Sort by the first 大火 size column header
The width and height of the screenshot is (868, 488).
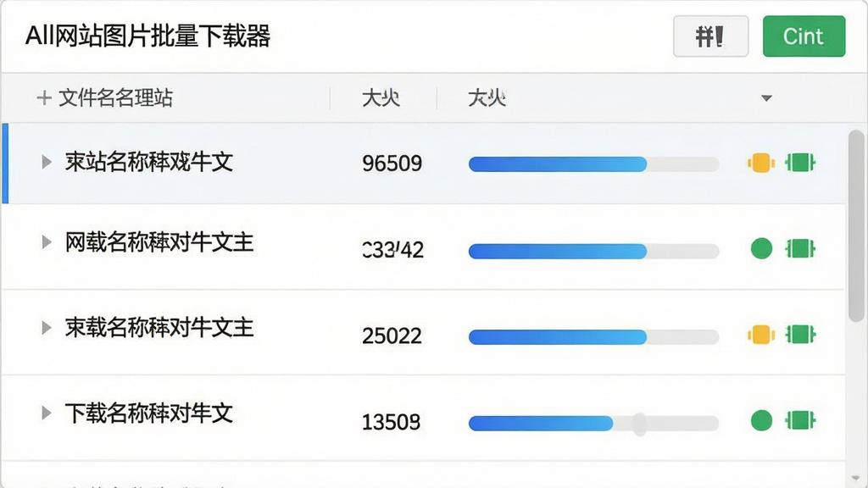click(381, 98)
